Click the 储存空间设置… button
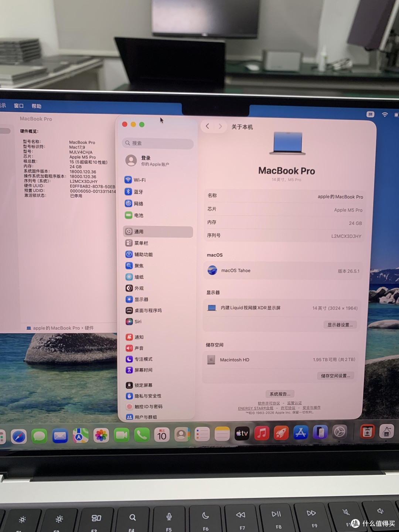The height and width of the screenshot is (532, 399). click(335, 376)
